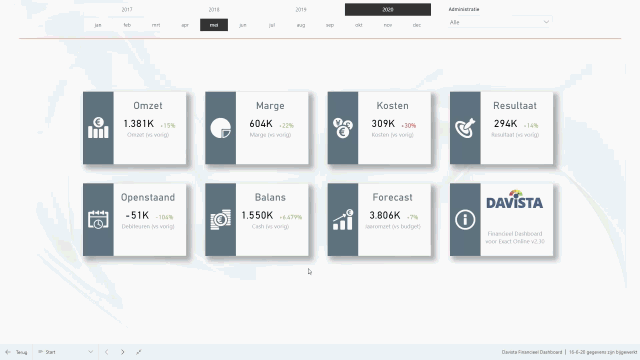Open the info icon on the Davista tile
The image size is (640, 360).
click(465, 220)
